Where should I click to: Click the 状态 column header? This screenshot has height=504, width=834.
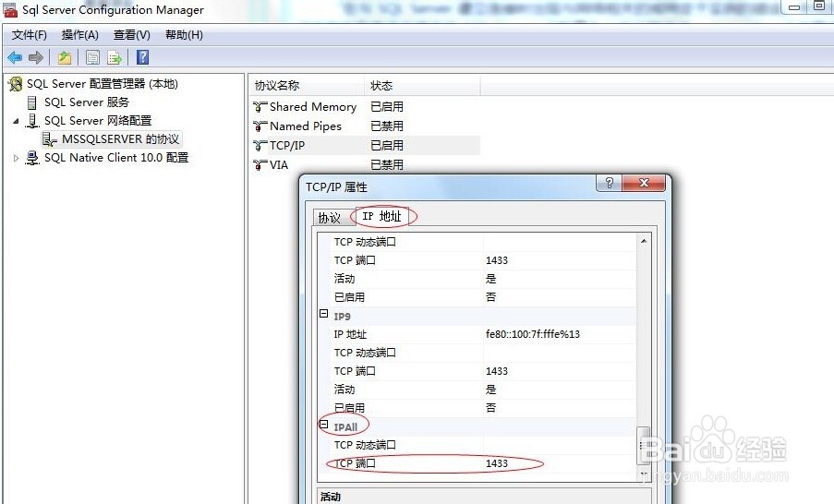pyautogui.click(x=422, y=85)
